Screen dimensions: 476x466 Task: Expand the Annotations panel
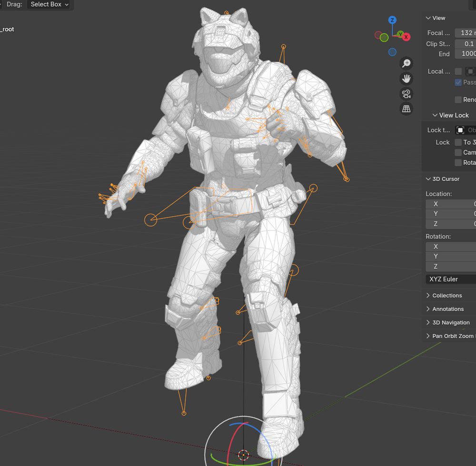click(x=445, y=309)
